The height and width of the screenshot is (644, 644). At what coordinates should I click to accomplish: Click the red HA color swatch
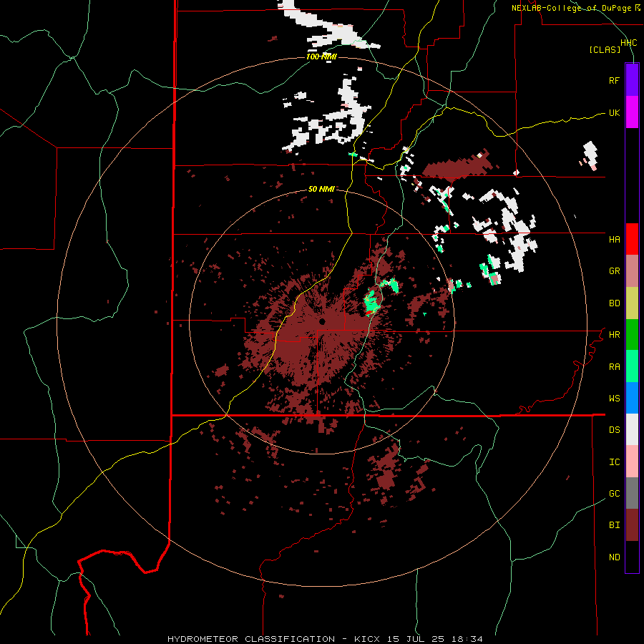pos(632,239)
